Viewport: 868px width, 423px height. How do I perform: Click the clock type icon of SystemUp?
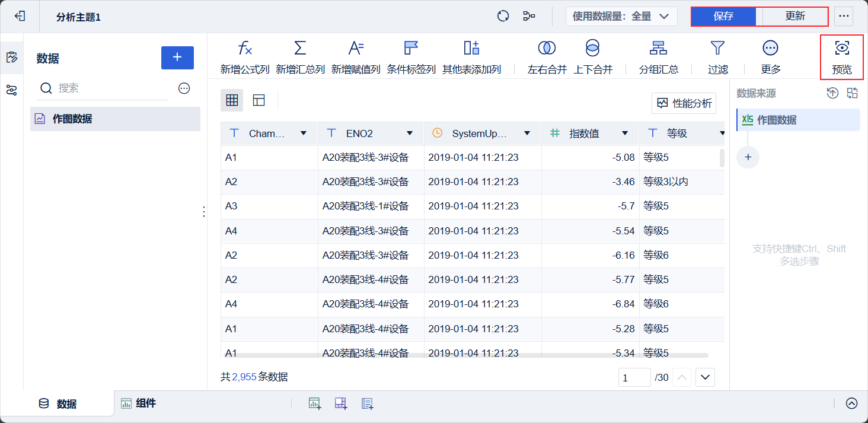[438, 133]
